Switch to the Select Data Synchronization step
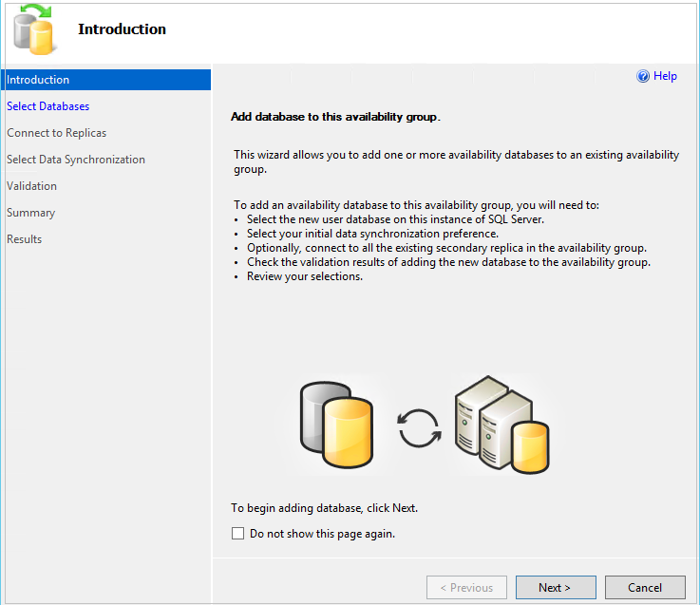This screenshot has width=700, height=605. point(76,160)
